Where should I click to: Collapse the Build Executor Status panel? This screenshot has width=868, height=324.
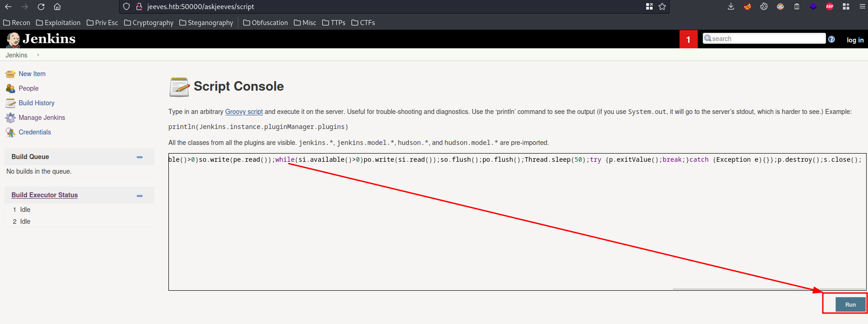click(140, 195)
